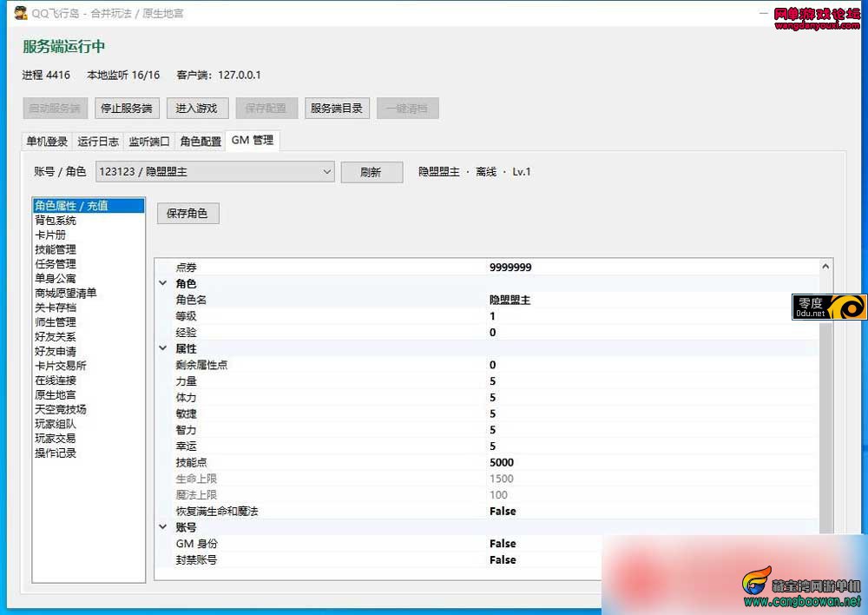Open 原生地宫 from the left list
Screen dimensions: 868x615
pos(89,394)
